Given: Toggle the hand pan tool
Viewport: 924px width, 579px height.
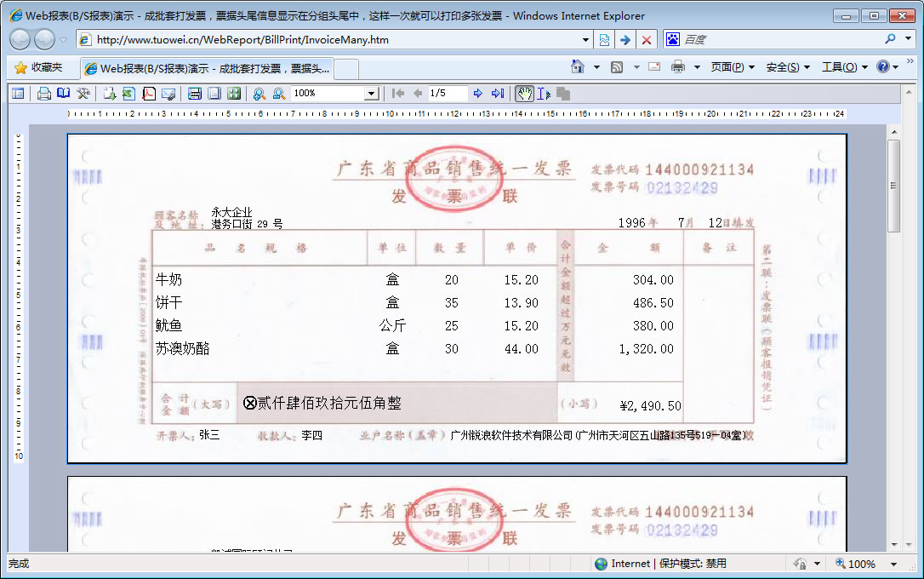Looking at the screenshot, I should [x=524, y=94].
